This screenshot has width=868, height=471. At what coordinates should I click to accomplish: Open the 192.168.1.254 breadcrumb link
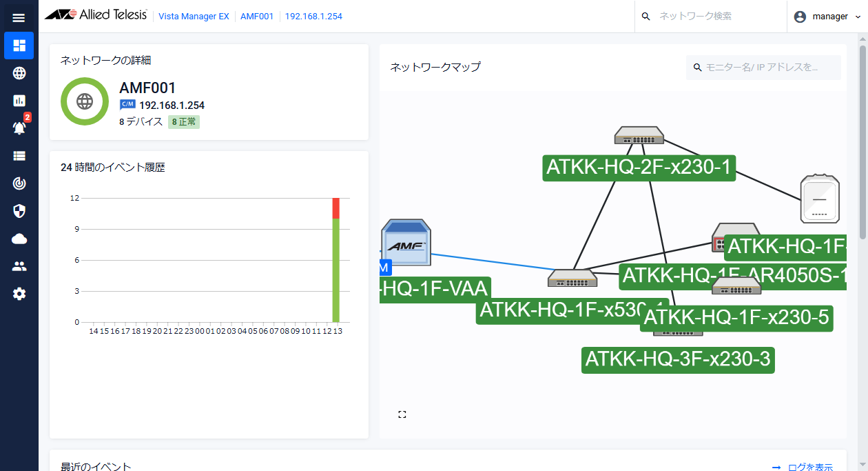(313, 17)
